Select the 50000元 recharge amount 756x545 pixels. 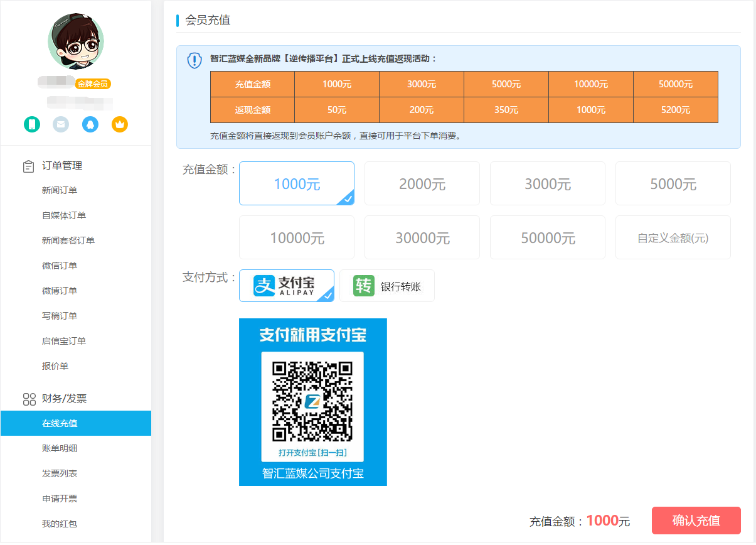[548, 237]
